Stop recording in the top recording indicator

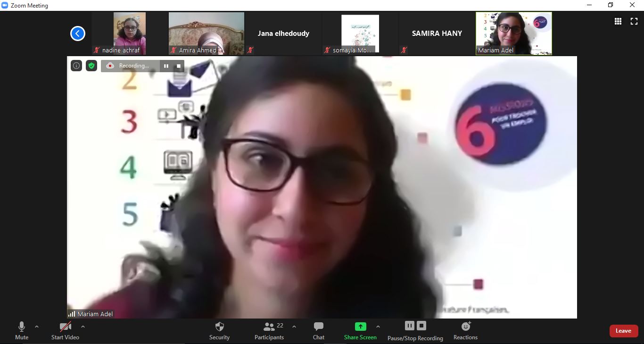[178, 66]
